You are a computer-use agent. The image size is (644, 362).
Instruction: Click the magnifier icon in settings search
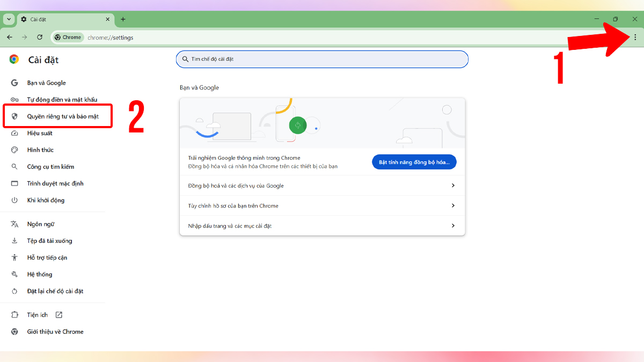coord(185,59)
